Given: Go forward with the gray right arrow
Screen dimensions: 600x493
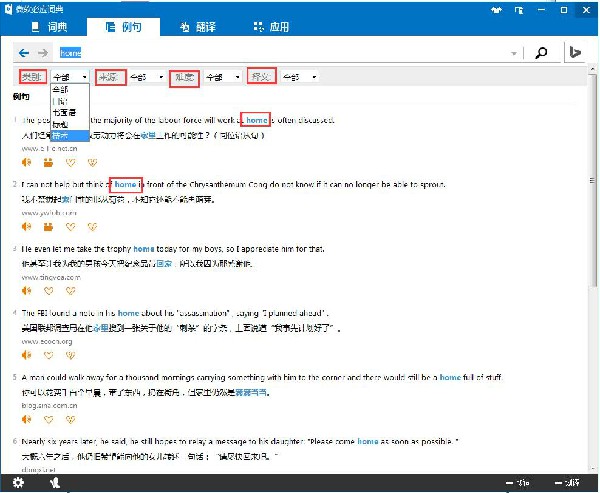Looking at the screenshot, I should [x=43, y=53].
